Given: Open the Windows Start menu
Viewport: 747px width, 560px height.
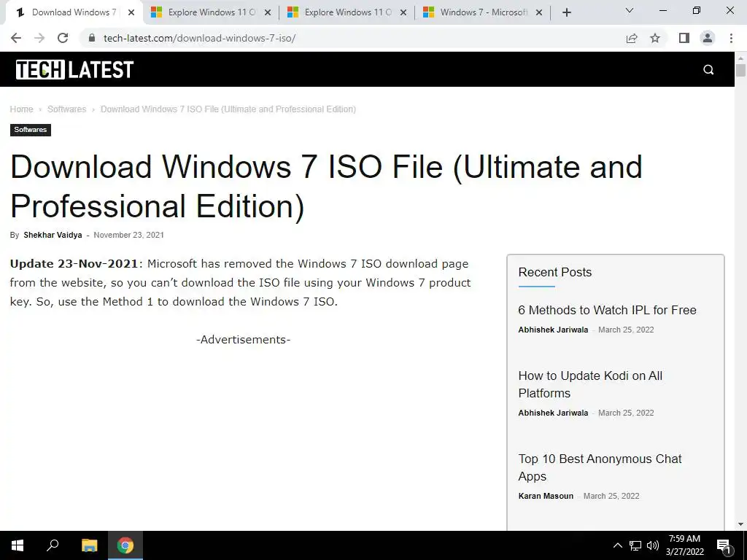Looking at the screenshot, I should click(x=18, y=545).
